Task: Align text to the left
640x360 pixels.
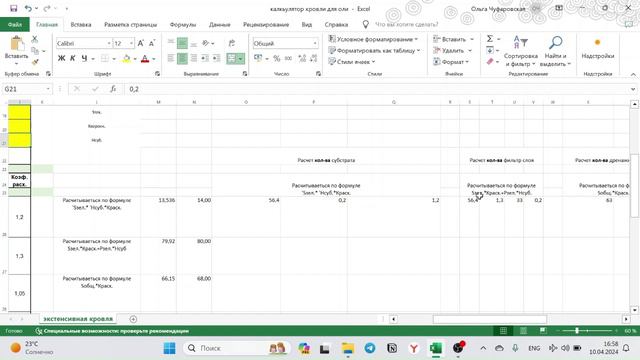Action: [x=171, y=58]
